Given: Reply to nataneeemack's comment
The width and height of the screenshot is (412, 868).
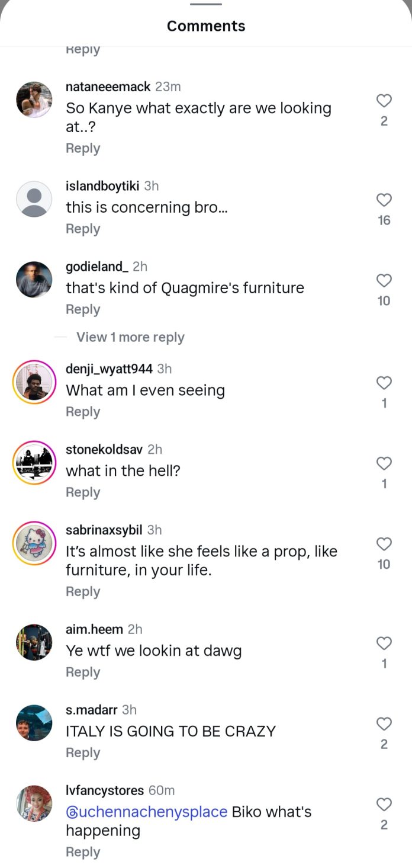Looking at the screenshot, I should [83, 148].
